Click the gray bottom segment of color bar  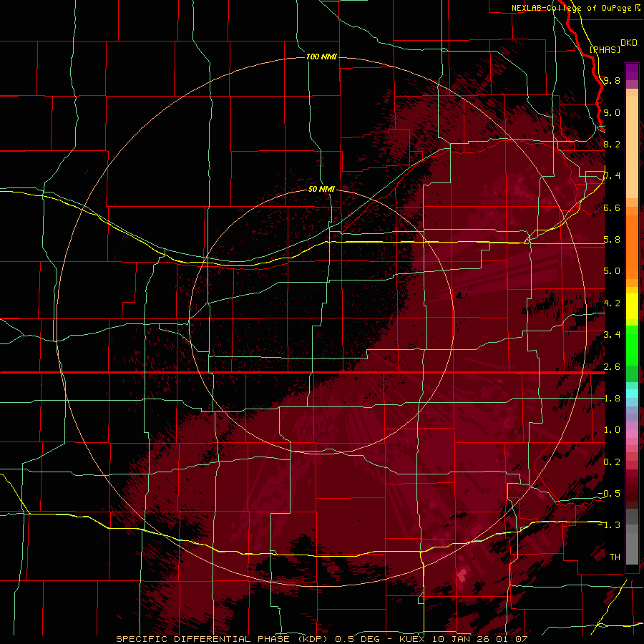(x=632, y=538)
